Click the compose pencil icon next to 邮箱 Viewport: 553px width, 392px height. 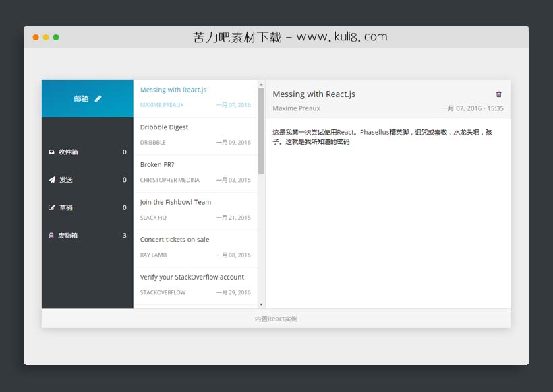(x=96, y=98)
